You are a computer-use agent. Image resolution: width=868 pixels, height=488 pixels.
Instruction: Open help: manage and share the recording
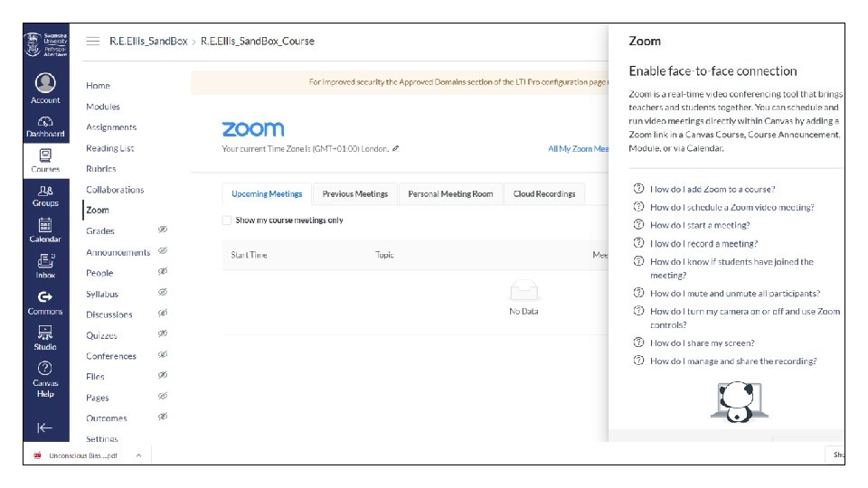coord(733,361)
